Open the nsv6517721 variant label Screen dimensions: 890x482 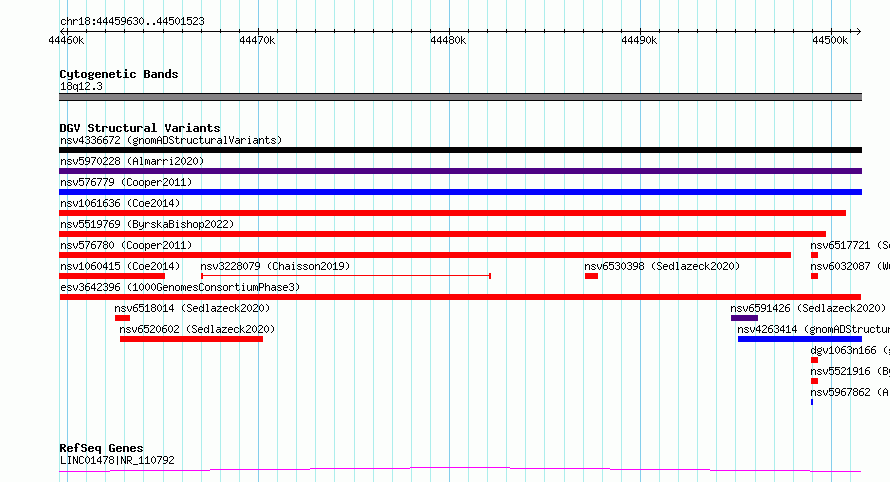pyautogui.click(x=850, y=245)
